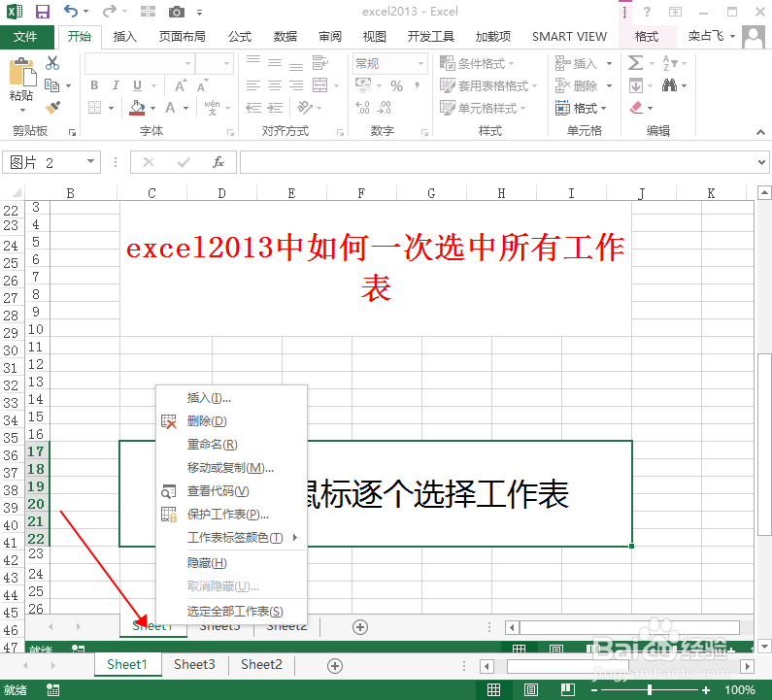This screenshot has width=772, height=700.
Task: Switch to the 插入 ribbon tab
Action: 124,37
